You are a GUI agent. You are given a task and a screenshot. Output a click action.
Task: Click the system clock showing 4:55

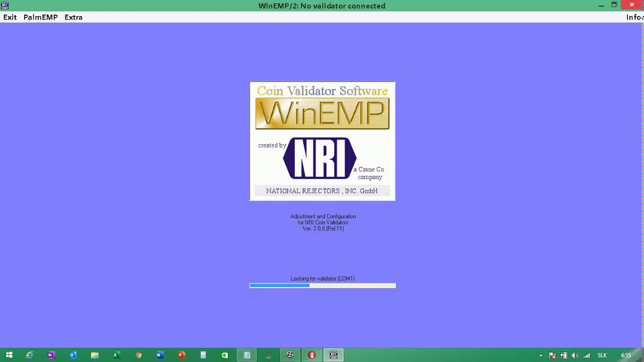click(625, 355)
